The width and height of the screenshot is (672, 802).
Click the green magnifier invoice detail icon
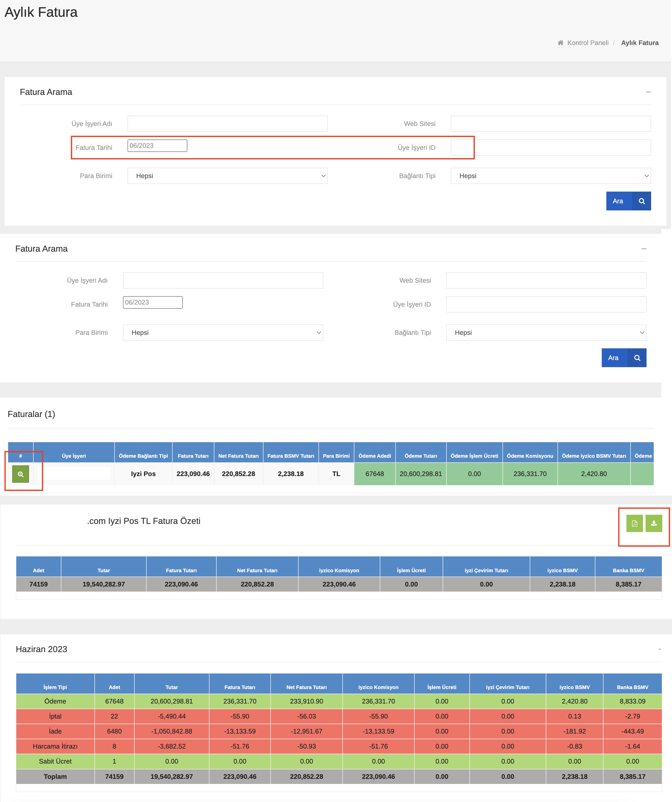point(21,474)
